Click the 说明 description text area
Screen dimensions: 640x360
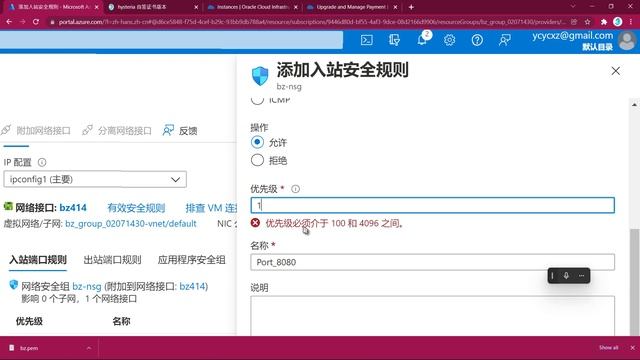(432, 316)
